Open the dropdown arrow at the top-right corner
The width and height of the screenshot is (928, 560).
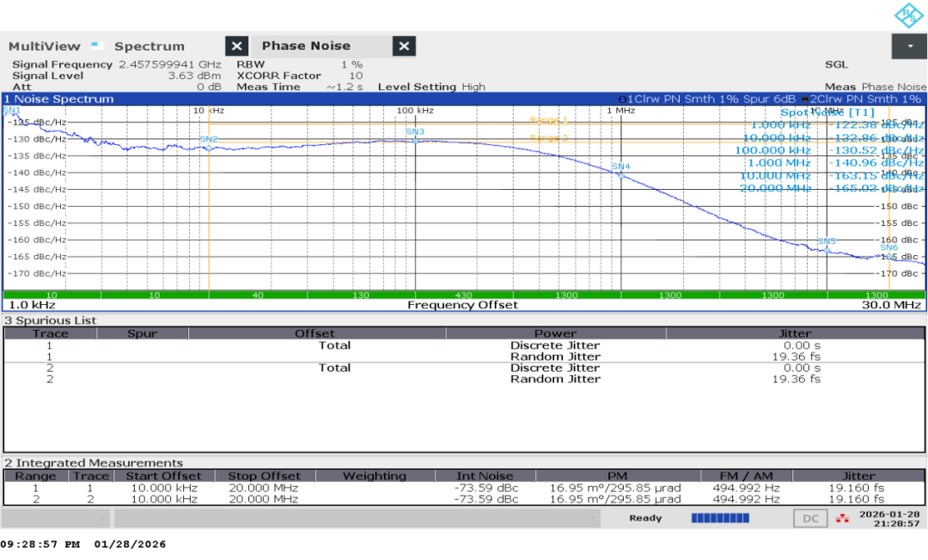point(910,46)
